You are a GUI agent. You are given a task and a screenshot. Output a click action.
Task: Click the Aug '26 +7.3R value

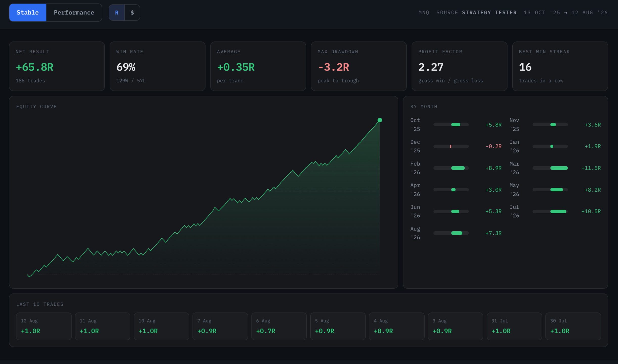[493, 233]
